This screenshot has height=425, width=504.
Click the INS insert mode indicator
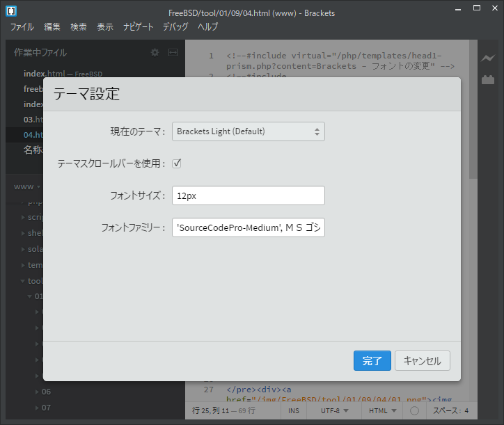click(294, 410)
